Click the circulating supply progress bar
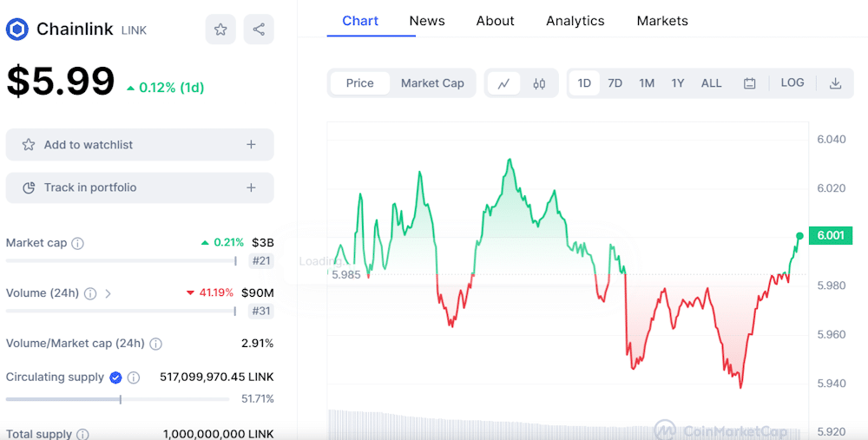 click(x=117, y=399)
